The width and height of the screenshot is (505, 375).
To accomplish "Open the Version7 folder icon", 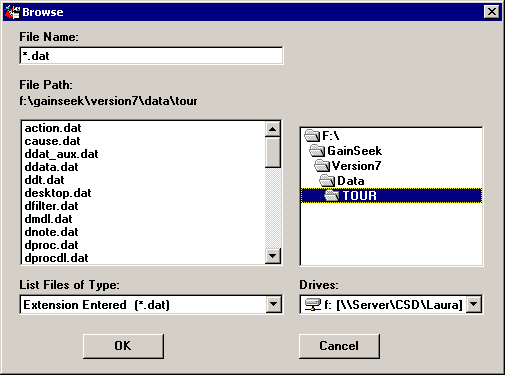I will (x=322, y=166).
